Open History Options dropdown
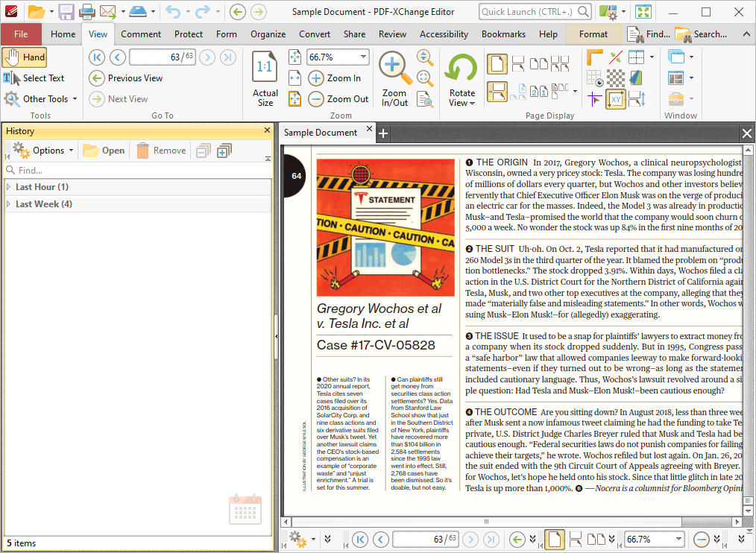This screenshot has width=756, height=553. [43, 151]
